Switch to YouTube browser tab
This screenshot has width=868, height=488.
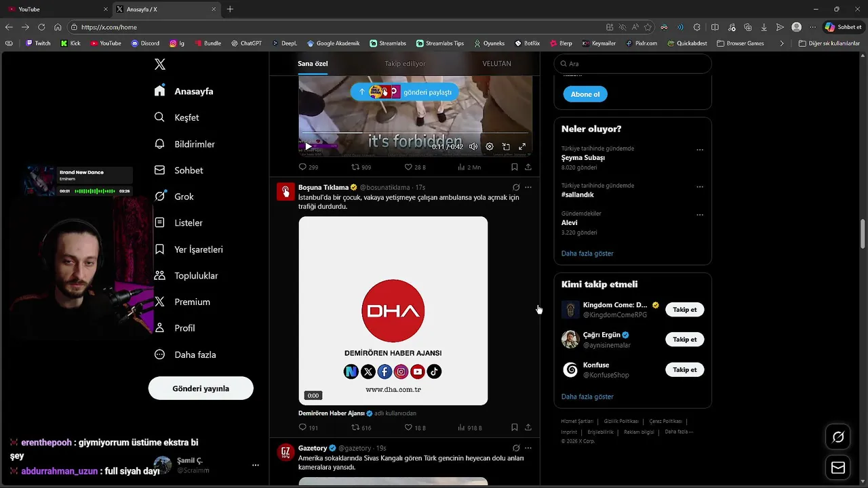[57, 9]
